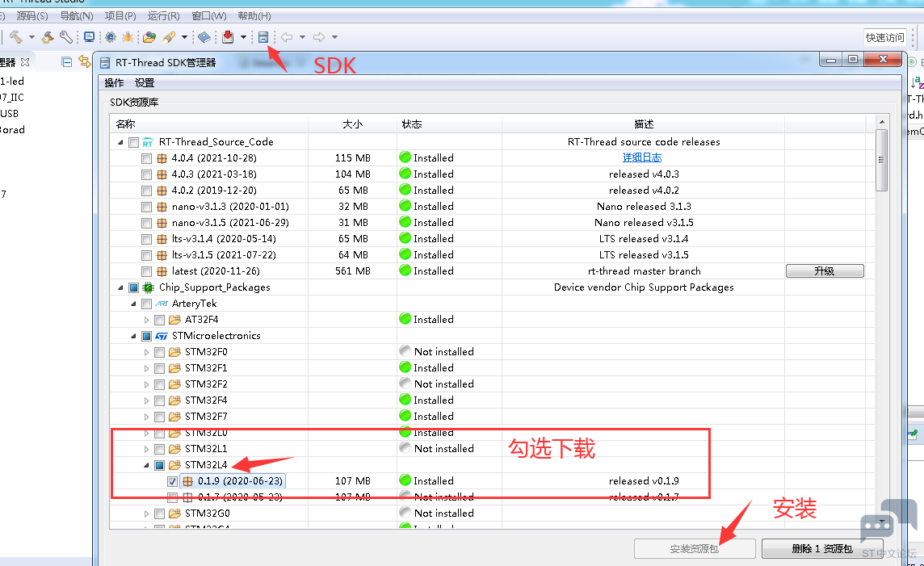Click the package icon of 4.0.4 release
Screen dimensions: 924x566
(x=162, y=158)
